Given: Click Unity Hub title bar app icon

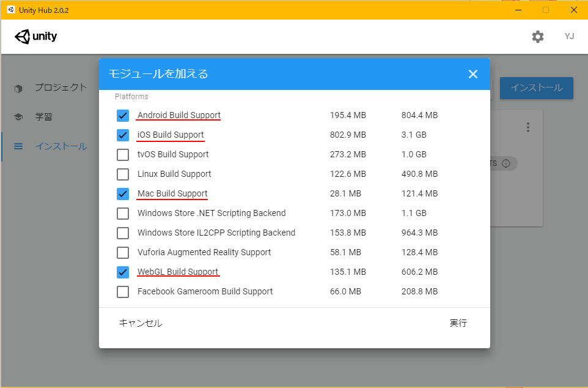Looking at the screenshot, I should click(x=10, y=10).
